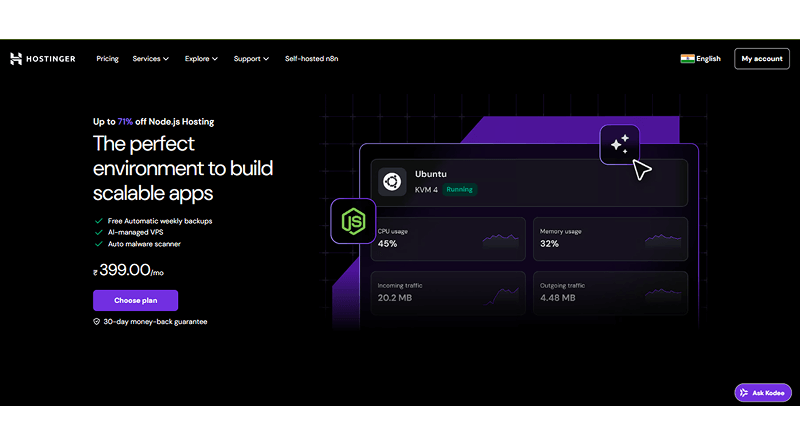
Task: Click the money-back guarantee shield icon
Action: tap(97, 322)
